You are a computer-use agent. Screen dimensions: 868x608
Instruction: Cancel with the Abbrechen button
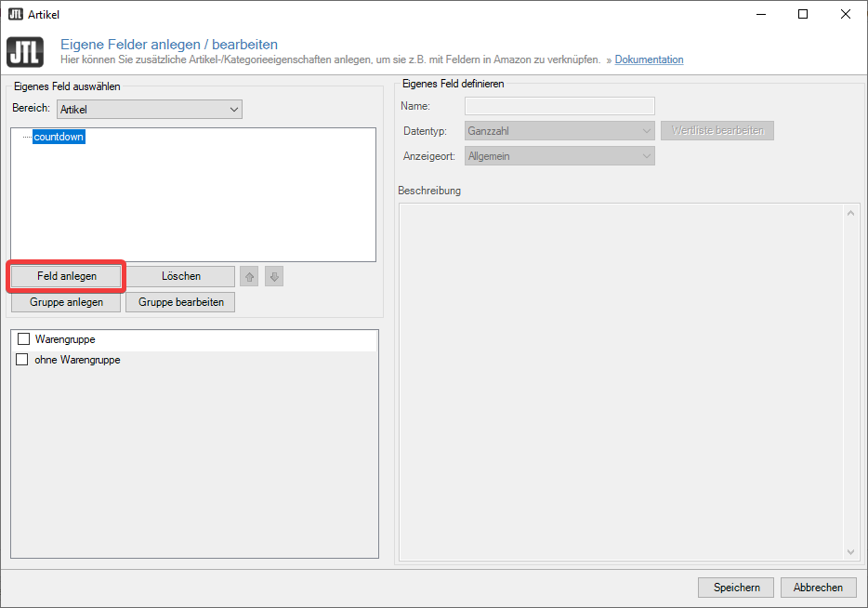[818, 587]
